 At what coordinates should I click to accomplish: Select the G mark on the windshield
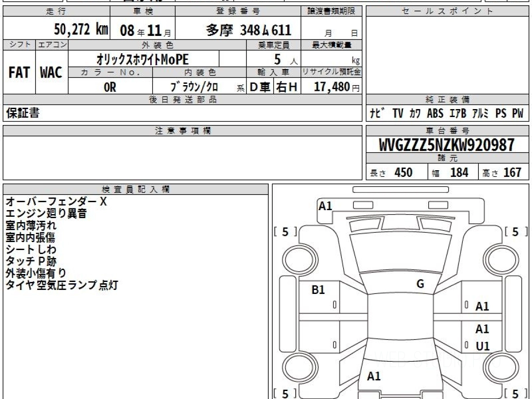tap(420, 284)
